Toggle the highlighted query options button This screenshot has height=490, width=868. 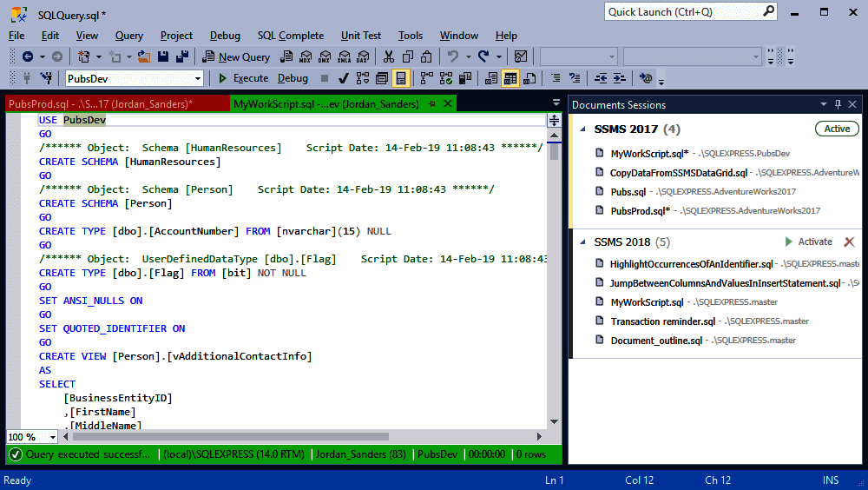pyautogui.click(x=400, y=78)
